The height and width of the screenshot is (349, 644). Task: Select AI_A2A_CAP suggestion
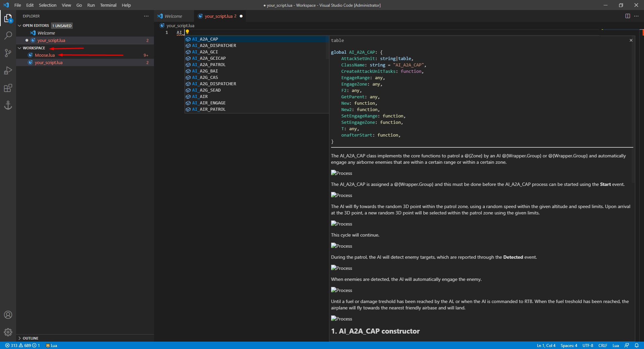[x=257, y=39]
